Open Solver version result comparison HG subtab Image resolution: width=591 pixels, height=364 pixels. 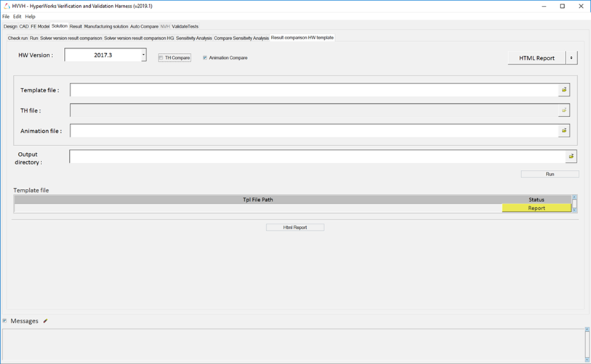pos(139,38)
